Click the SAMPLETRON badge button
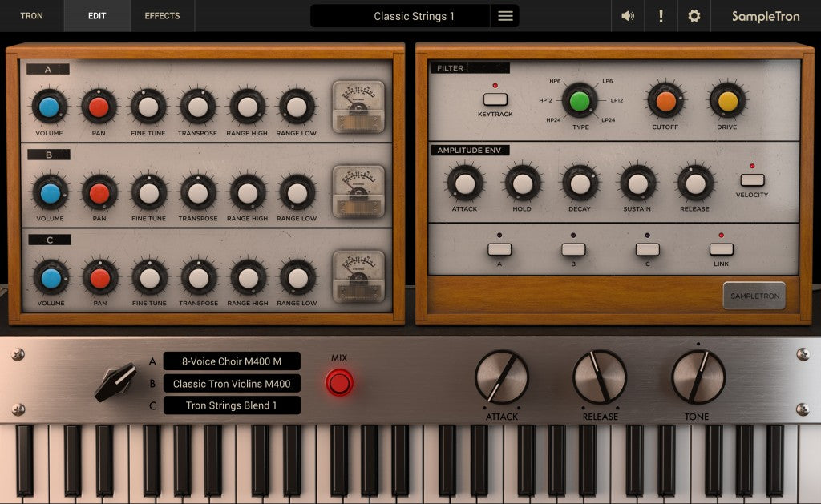821x504 pixels. coord(754,296)
